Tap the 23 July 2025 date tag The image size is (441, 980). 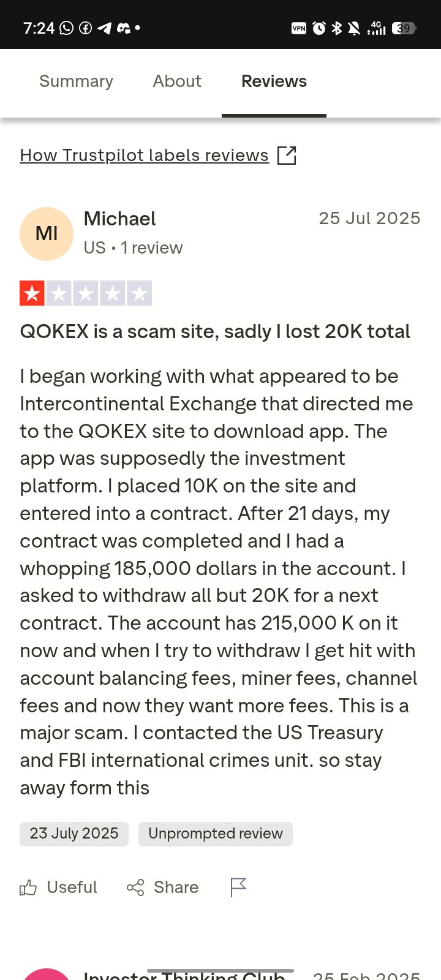click(74, 834)
